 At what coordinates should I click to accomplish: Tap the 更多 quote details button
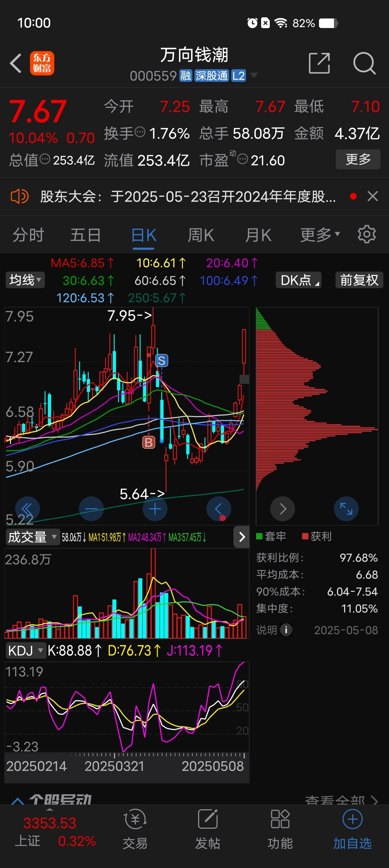point(358,159)
